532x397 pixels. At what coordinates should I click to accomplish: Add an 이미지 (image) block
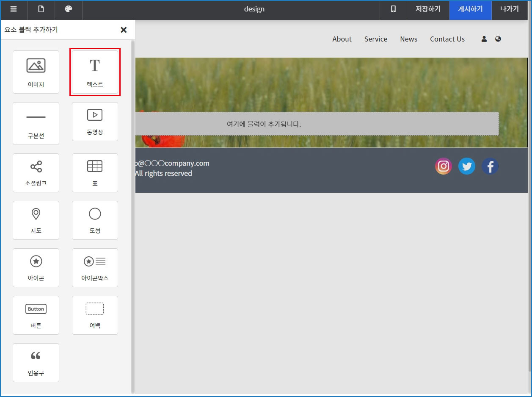click(x=36, y=72)
